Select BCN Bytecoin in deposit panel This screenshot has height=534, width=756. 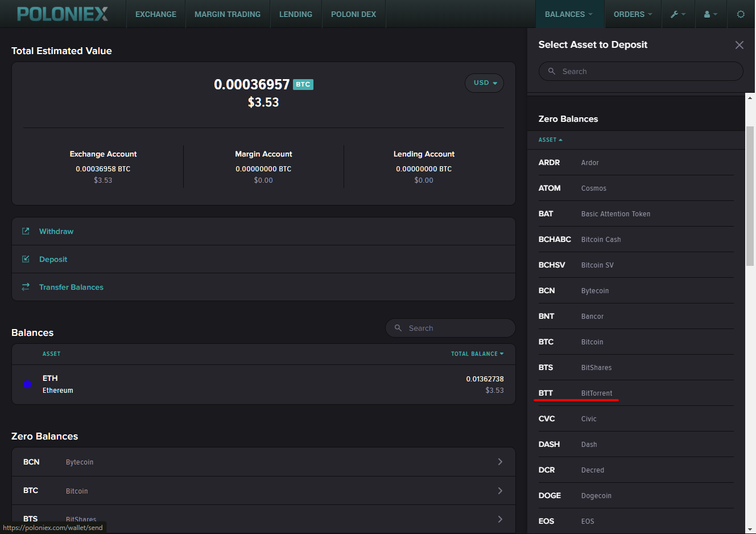tap(636, 290)
